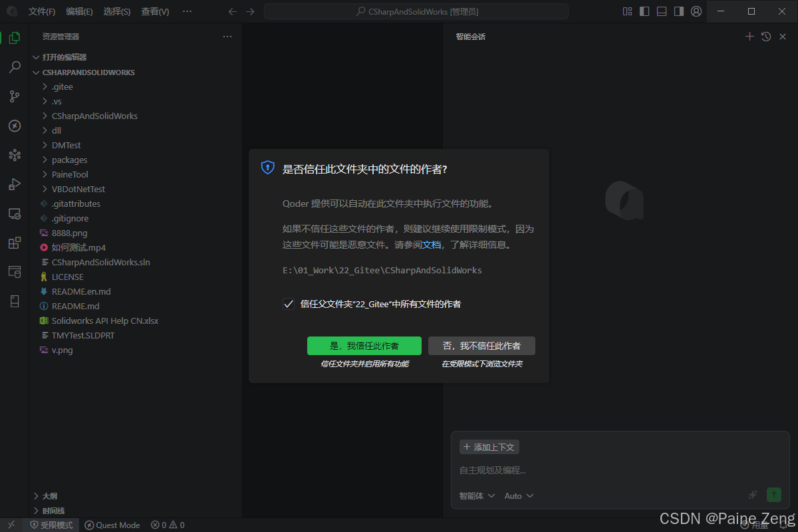Click the nodes cluster icon in activity bar
Viewport: 798px width, 532px height.
[14, 155]
